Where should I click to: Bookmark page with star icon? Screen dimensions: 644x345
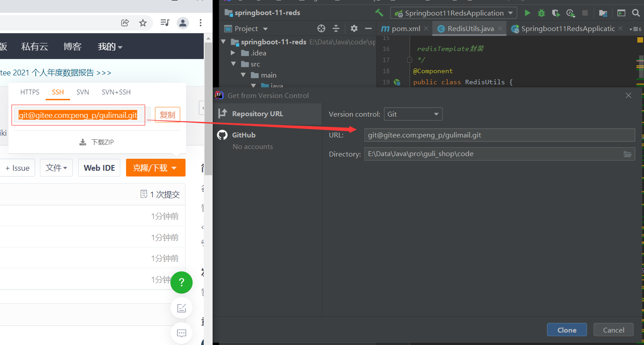click(x=143, y=23)
